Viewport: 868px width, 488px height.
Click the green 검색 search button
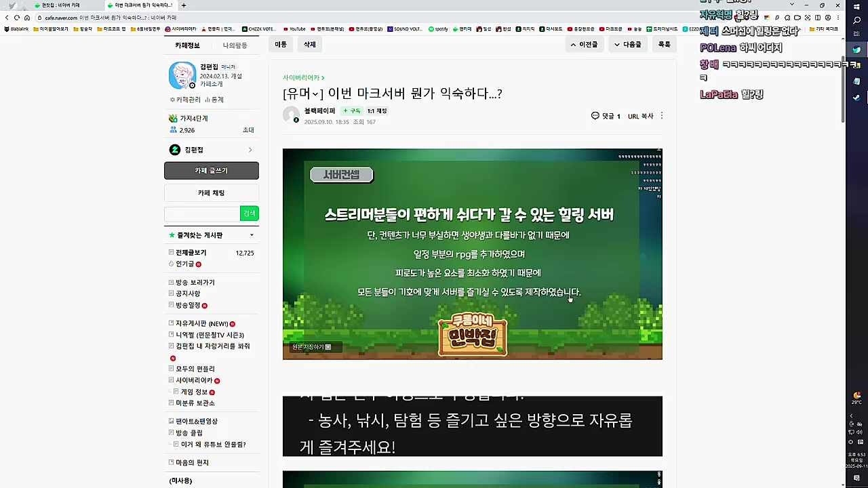250,213
